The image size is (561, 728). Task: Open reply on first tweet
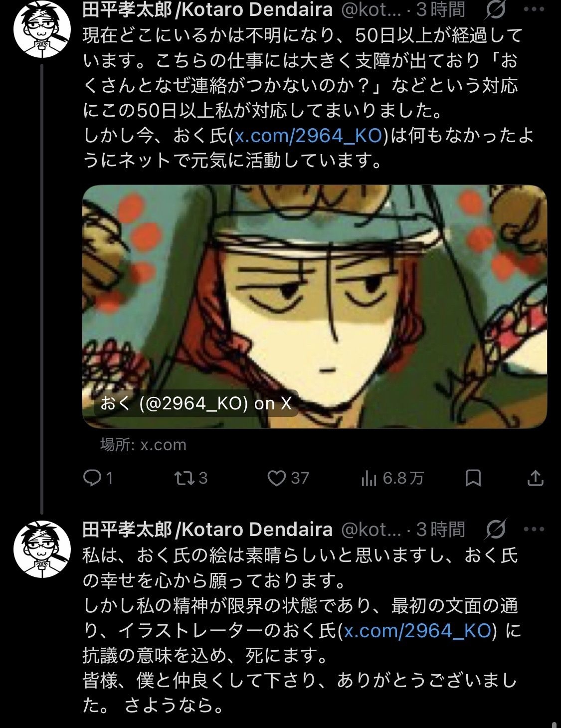point(98,479)
